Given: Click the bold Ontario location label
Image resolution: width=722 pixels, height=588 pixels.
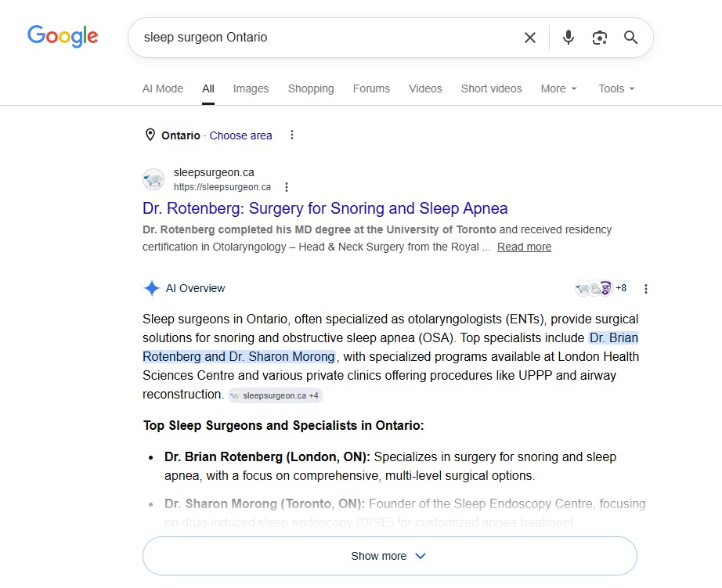Looking at the screenshot, I should point(180,135).
